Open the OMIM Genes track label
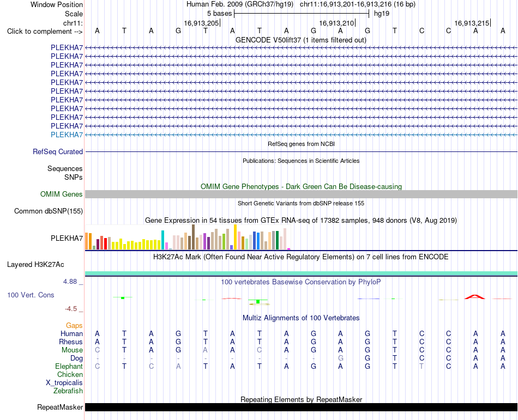This screenshot has width=518, height=420. coord(62,194)
